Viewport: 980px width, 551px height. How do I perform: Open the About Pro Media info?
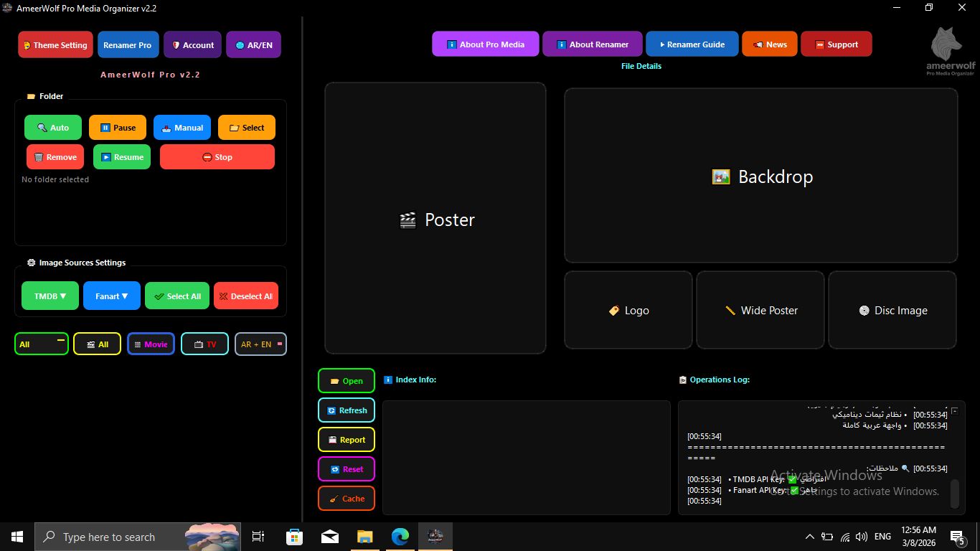point(485,44)
